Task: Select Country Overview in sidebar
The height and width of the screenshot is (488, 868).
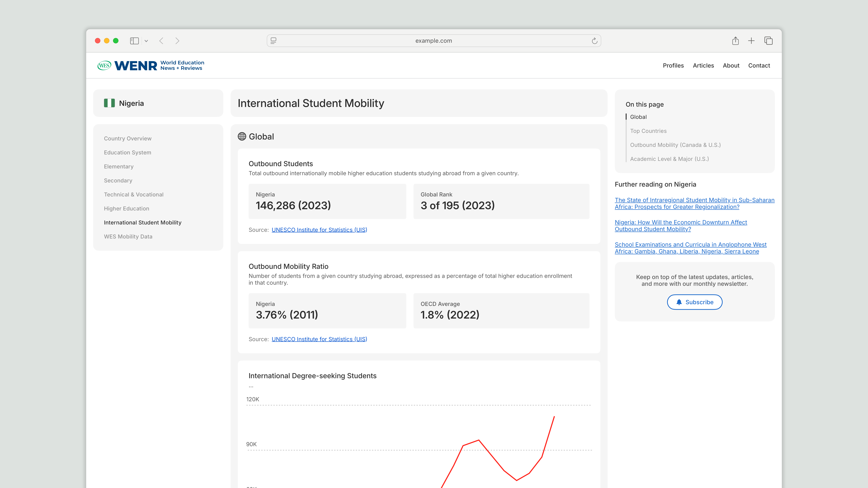Action: (128, 138)
